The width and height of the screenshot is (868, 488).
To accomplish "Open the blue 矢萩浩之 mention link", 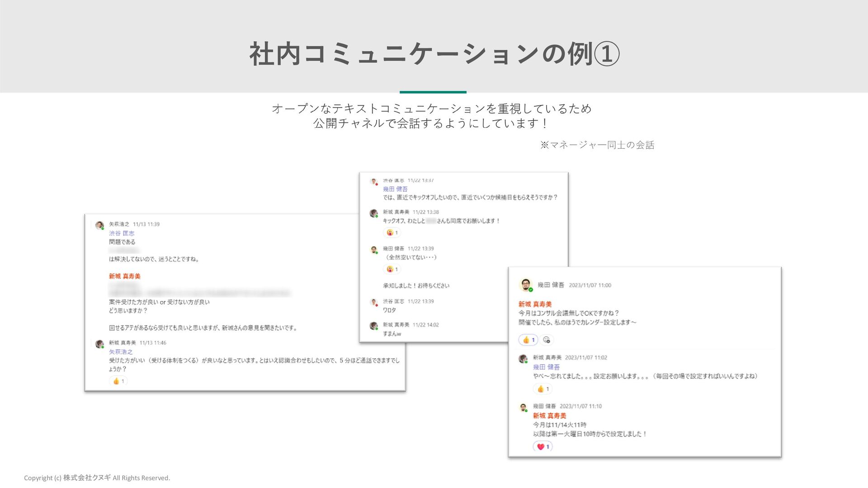I will click(121, 352).
